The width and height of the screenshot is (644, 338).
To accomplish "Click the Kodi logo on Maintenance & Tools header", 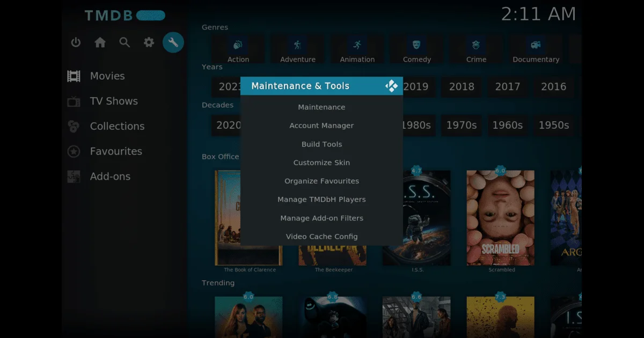I will 391,85.
